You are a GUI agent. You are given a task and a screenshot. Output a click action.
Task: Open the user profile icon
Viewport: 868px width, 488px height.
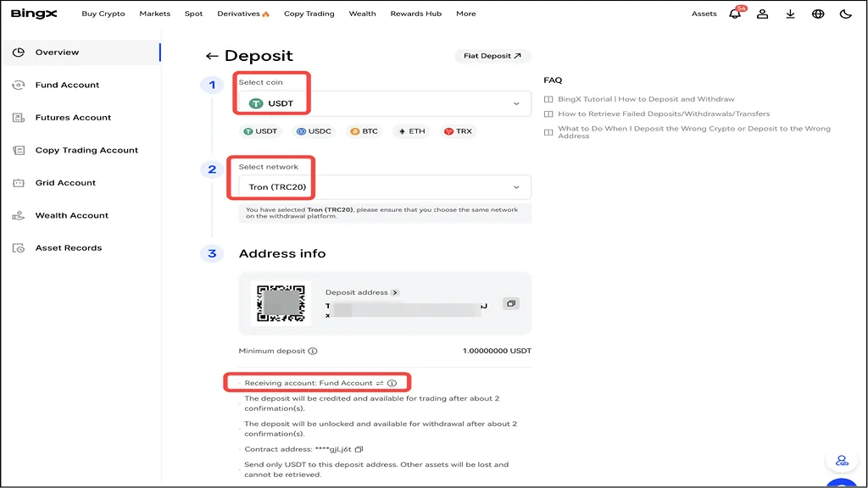763,14
